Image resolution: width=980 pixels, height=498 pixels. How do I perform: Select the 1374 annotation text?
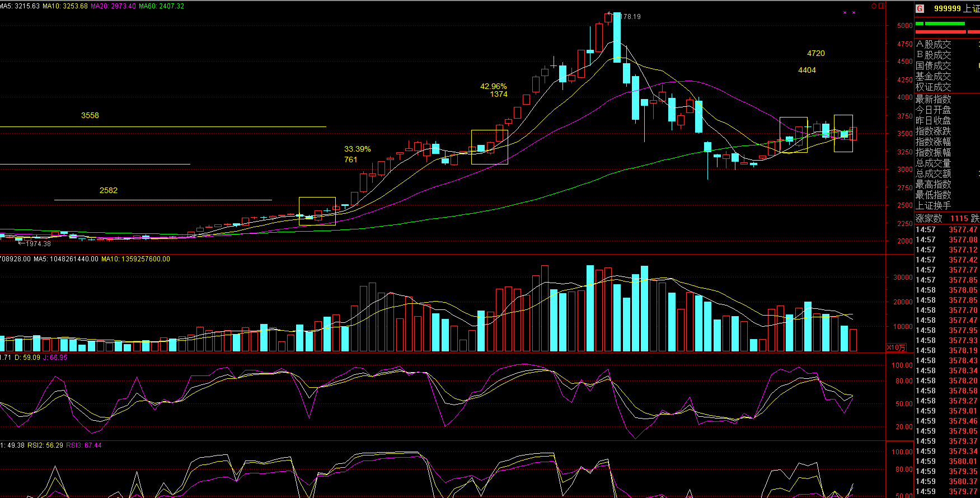(x=499, y=94)
